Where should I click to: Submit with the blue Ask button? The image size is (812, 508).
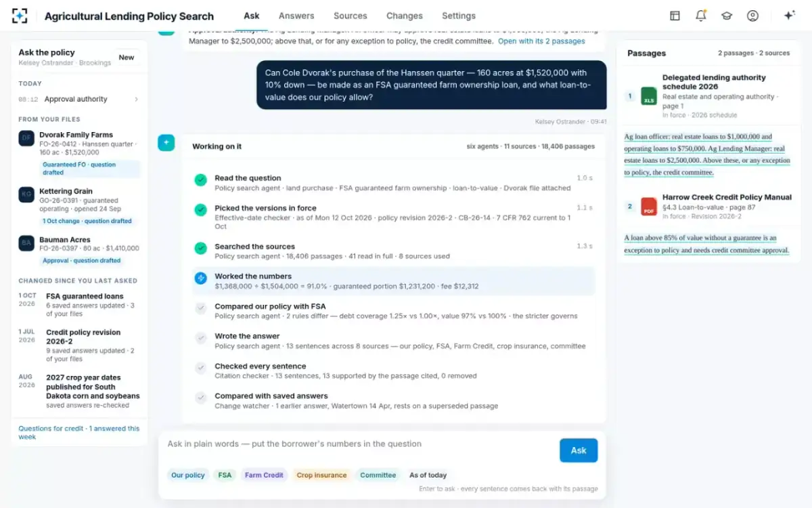pyautogui.click(x=579, y=450)
